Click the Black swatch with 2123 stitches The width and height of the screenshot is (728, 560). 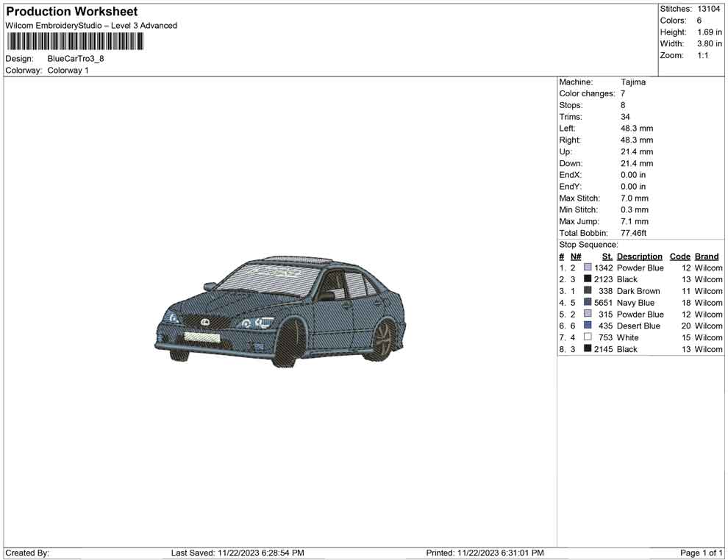(x=588, y=279)
